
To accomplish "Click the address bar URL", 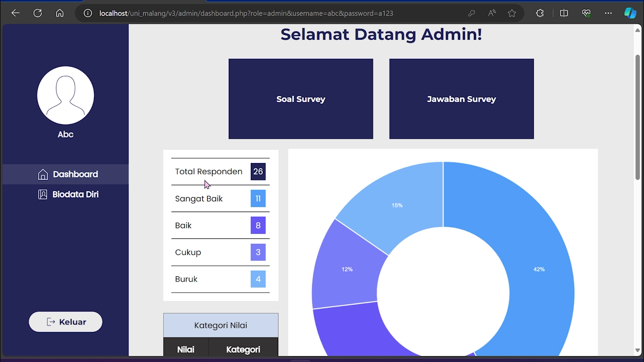I will tap(246, 13).
